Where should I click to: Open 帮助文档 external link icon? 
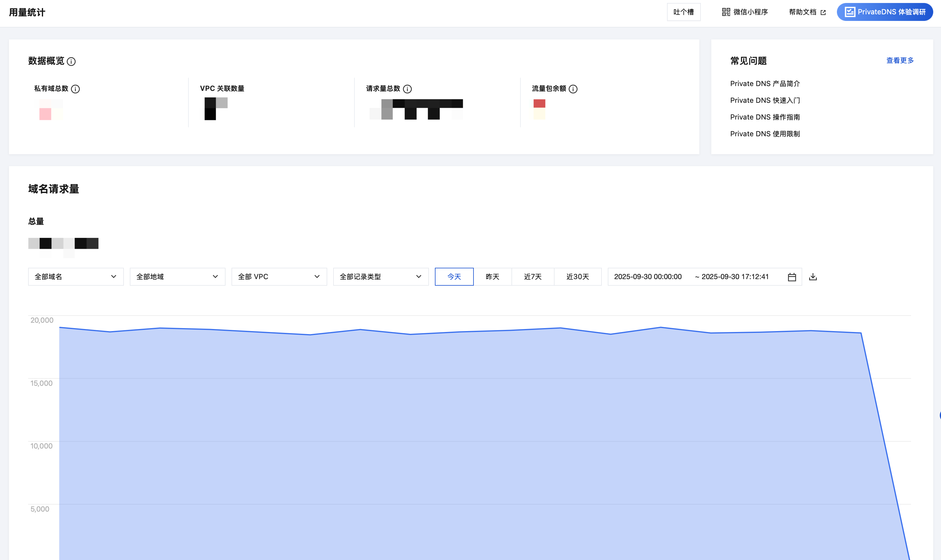[823, 13]
